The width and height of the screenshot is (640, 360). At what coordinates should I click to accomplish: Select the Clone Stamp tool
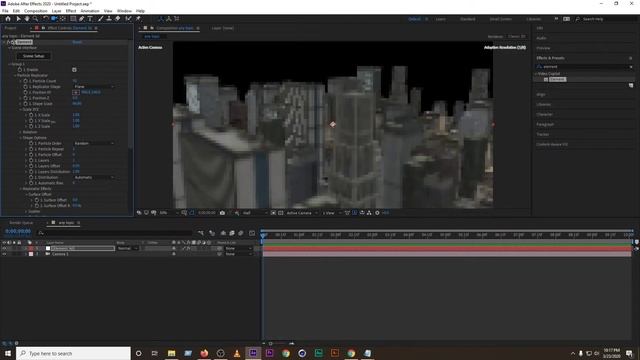(x=109, y=19)
